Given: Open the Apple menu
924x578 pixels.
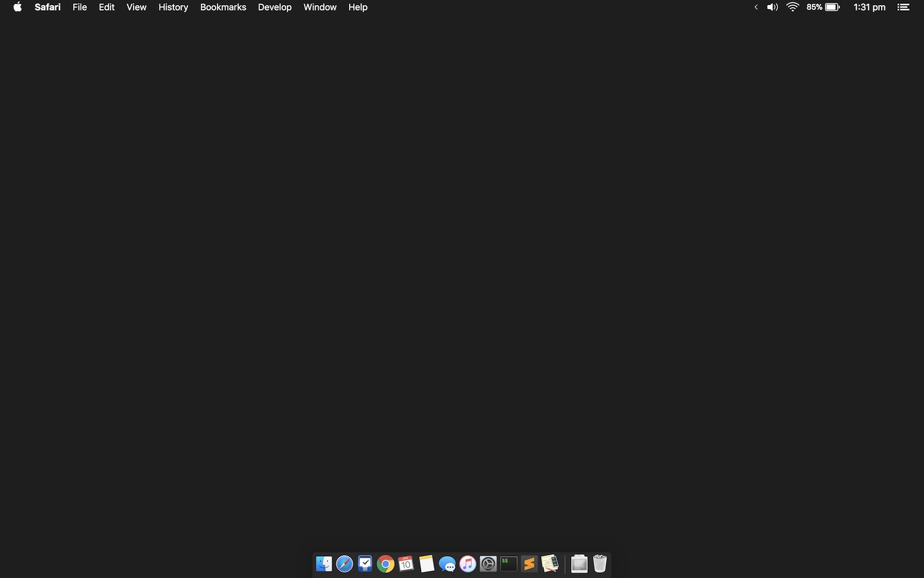Looking at the screenshot, I should 17,7.
